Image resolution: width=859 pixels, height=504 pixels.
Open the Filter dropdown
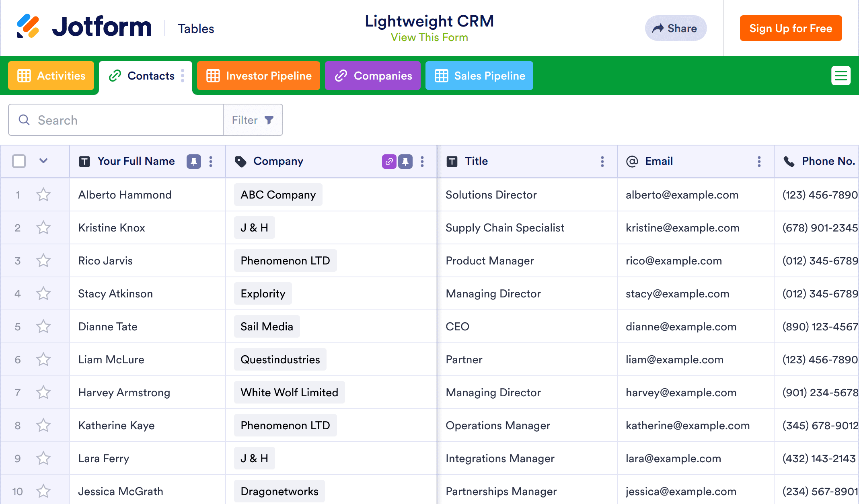(253, 120)
